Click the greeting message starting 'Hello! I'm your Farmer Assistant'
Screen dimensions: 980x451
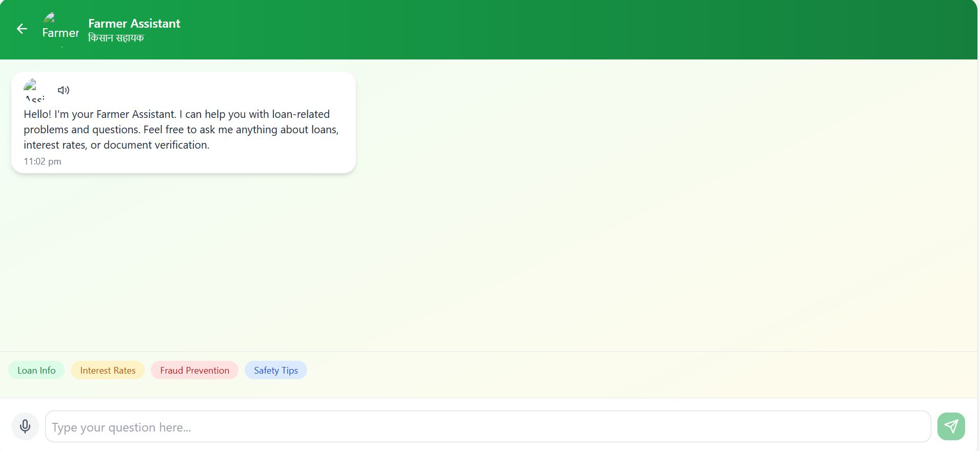point(181,130)
